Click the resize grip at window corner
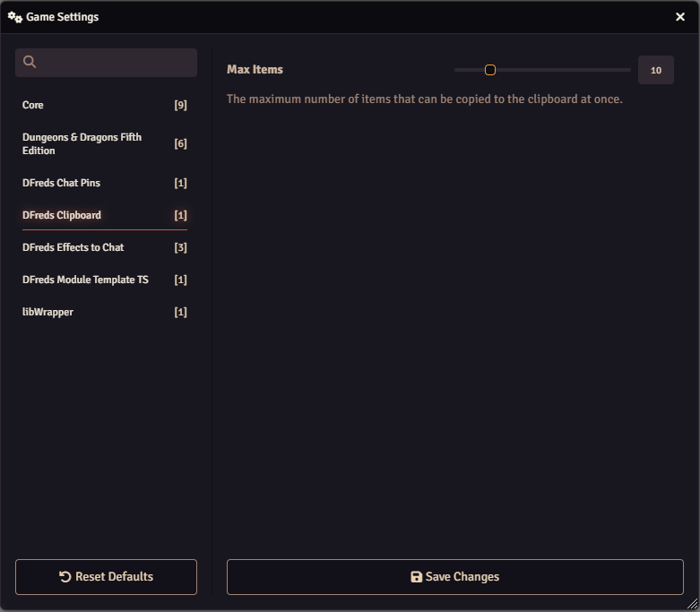Image resolution: width=700 pixels, height=612 pixels. tap(692, 604)
